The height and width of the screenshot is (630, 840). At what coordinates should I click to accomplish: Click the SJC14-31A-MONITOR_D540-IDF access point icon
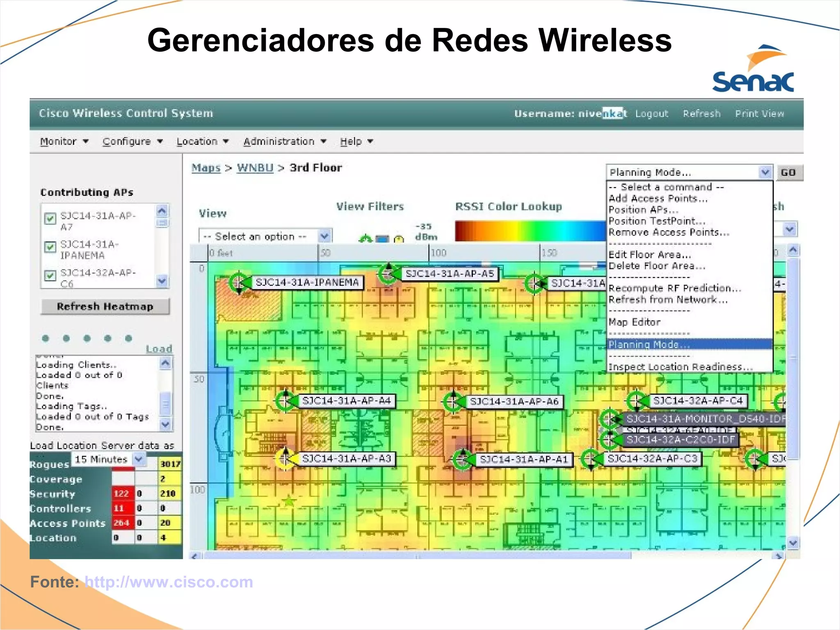tap(610, 419)
